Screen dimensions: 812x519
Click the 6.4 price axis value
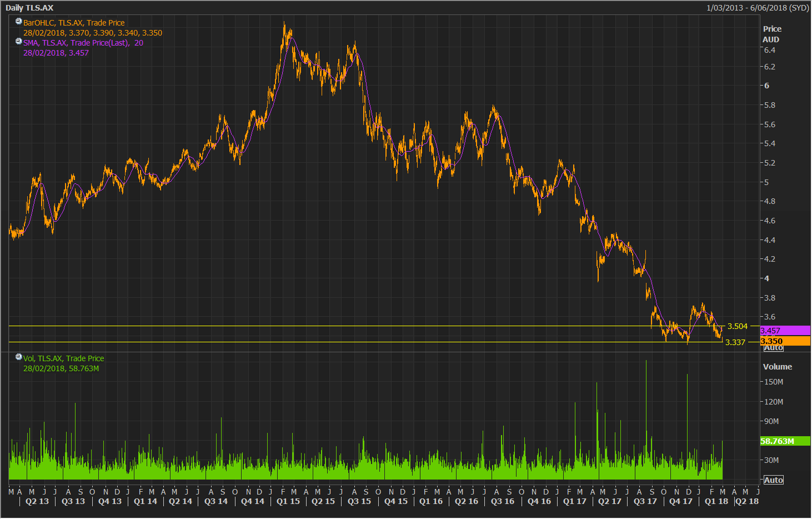tap(770, 50)
